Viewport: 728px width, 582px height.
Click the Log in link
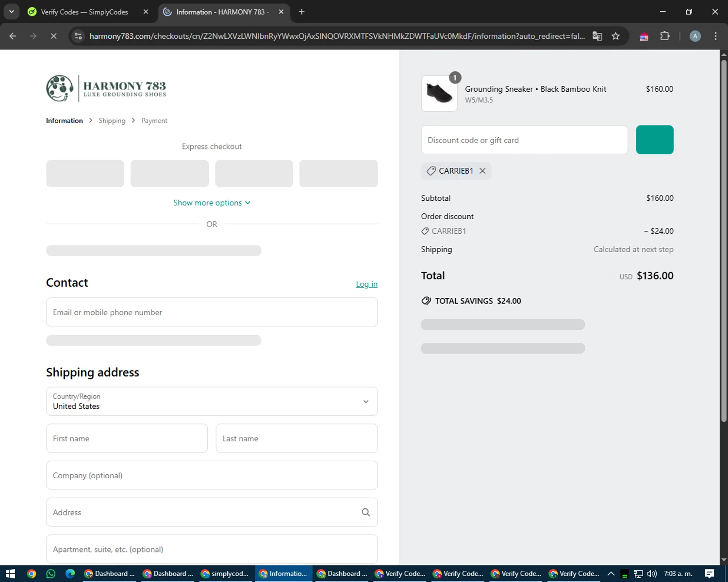pyautogui.click(x=366, y=284)
